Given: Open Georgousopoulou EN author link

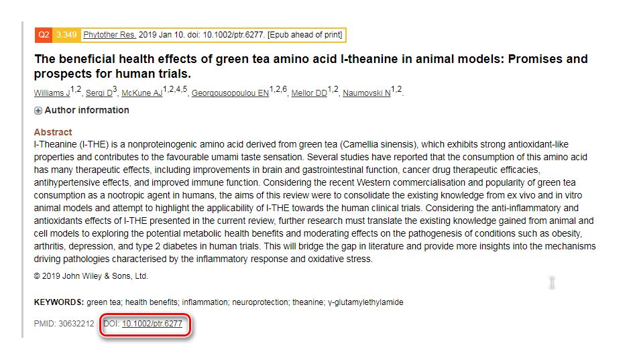Looking at the screenshot, I should tap(230, 93).
